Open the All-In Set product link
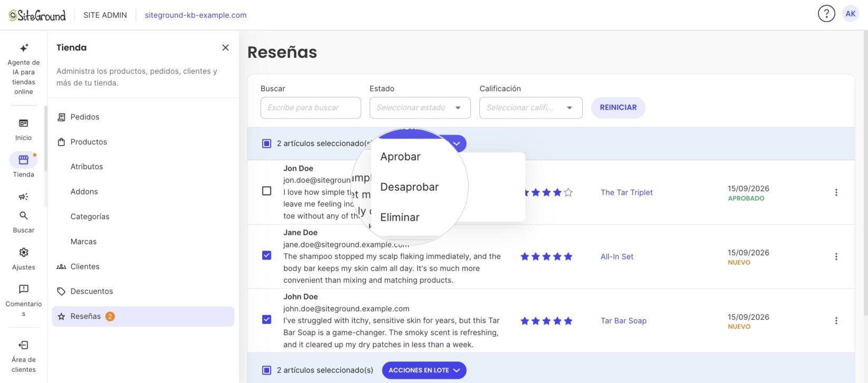Image resolution: width=868 pixels, height=383 pixels. (617, 257)
